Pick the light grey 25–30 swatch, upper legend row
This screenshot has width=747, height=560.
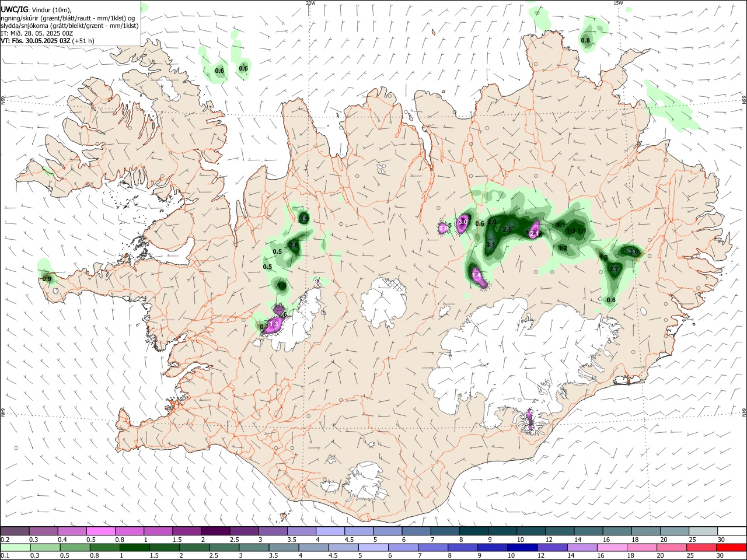(x=703, y=531)
